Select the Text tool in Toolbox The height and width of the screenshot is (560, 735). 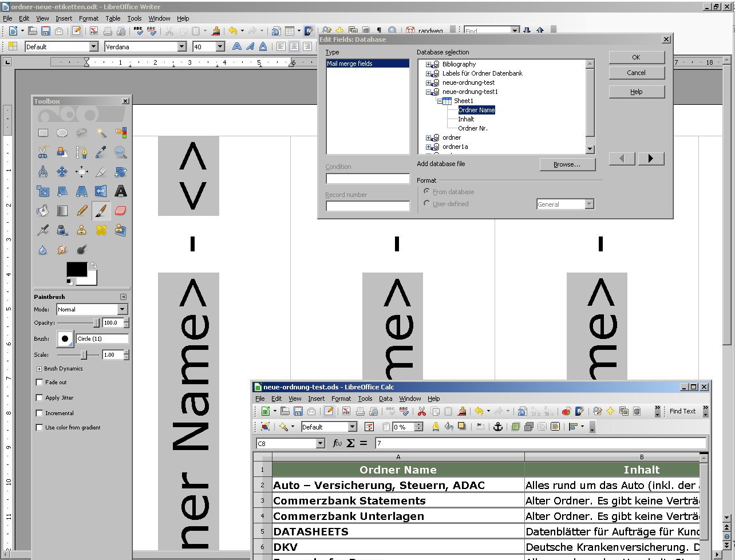click(121, 191)
